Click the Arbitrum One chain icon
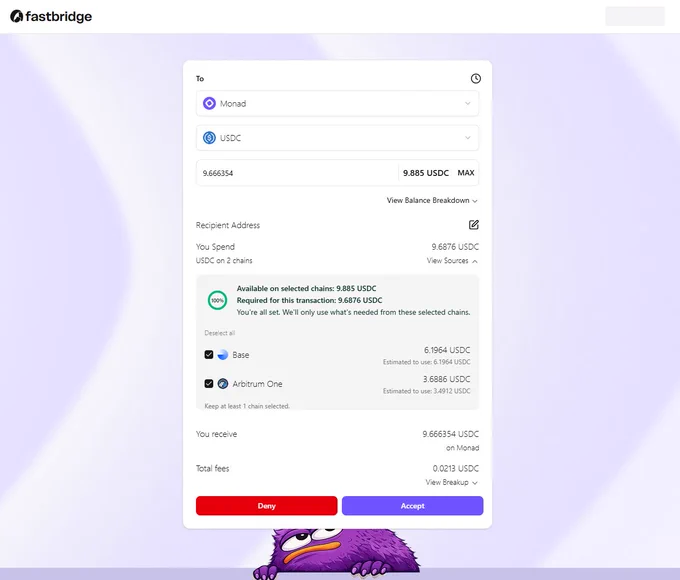Screen dimensions: 680x580 click(222, 384)
